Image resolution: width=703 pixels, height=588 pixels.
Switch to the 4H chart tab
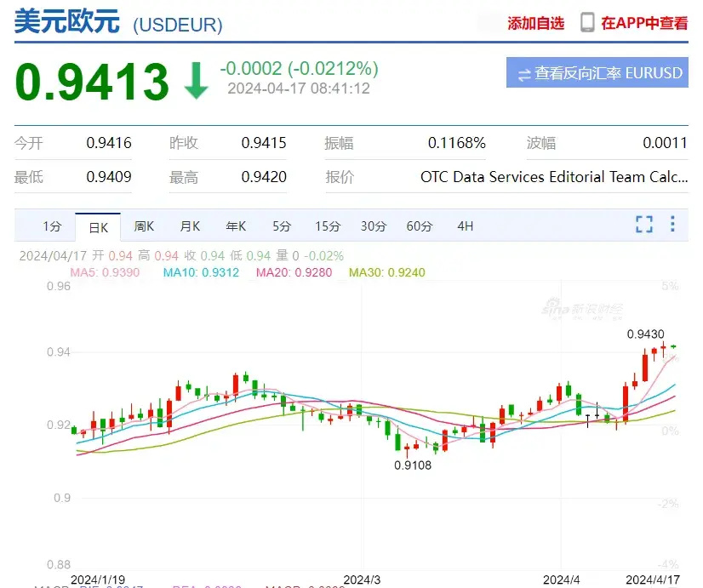pos(466,226)
